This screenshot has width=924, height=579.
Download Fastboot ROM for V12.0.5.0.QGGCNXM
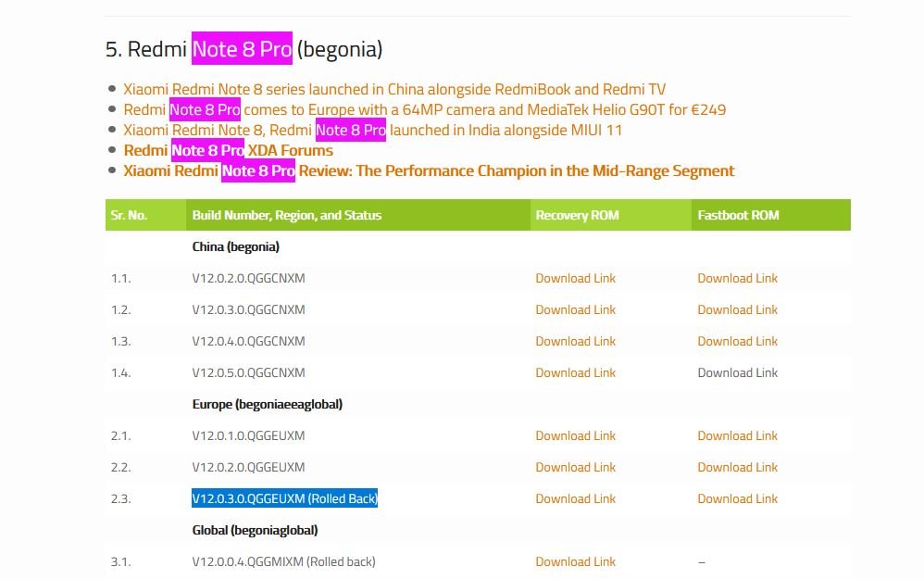point(737,372)
